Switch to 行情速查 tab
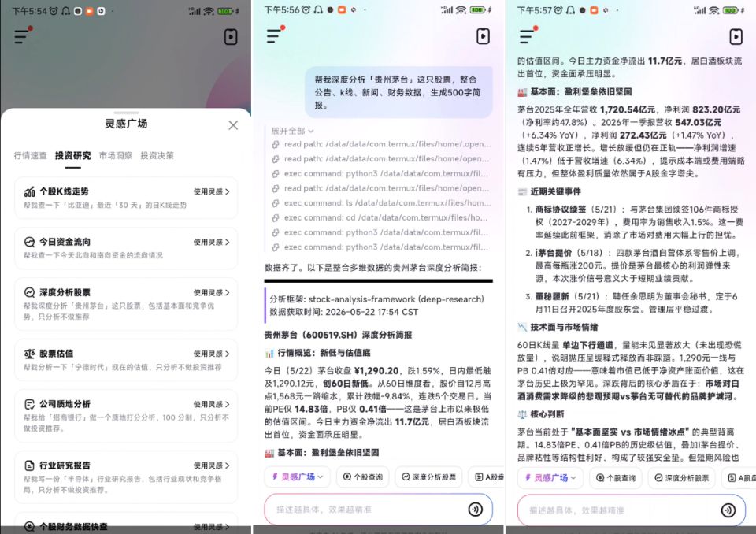Image resolution: width=756 pixels, height=534 pixels. coord(31,155)
